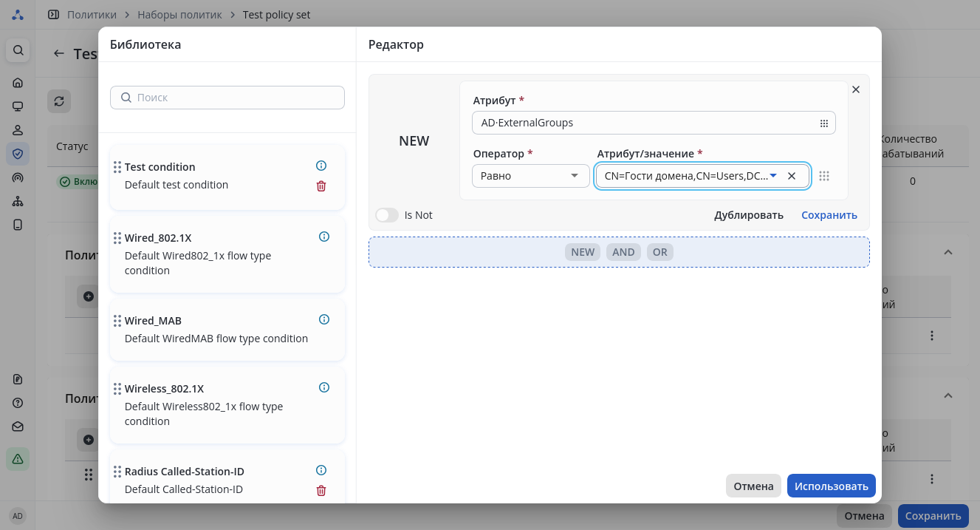Clear the Атрибут/значение selected value
Screen dimensions: 980x530
coord(792,176)
